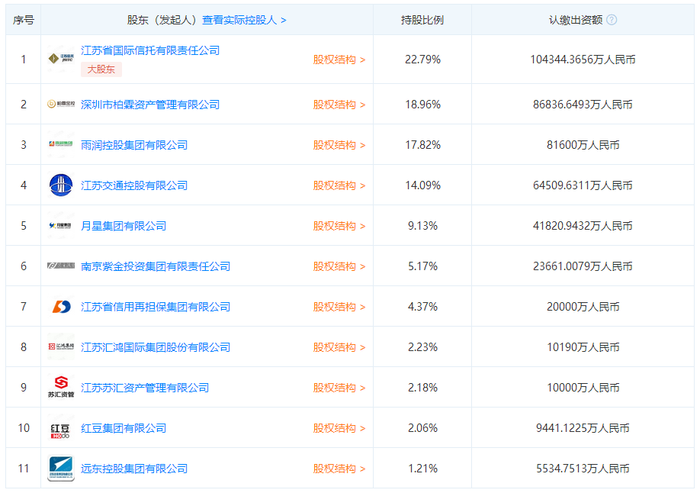Viewport: 700px width, 493px height.
Task: Click the 5534.7513万人民币 amount cell
Action: [583, 468]
